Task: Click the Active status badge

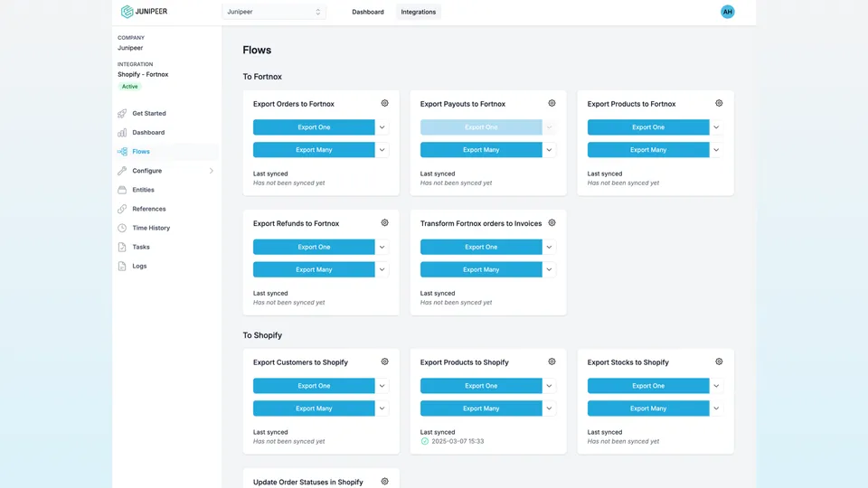Action: click(129, 87)
